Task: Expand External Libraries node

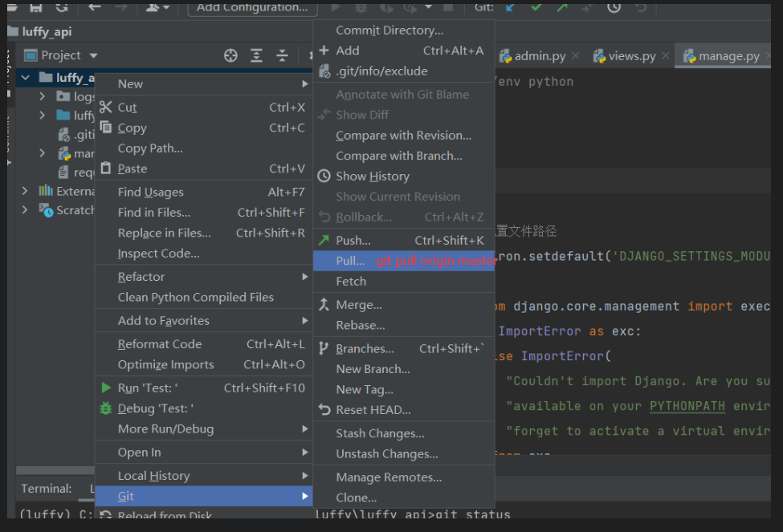Action: coord(25,191)
